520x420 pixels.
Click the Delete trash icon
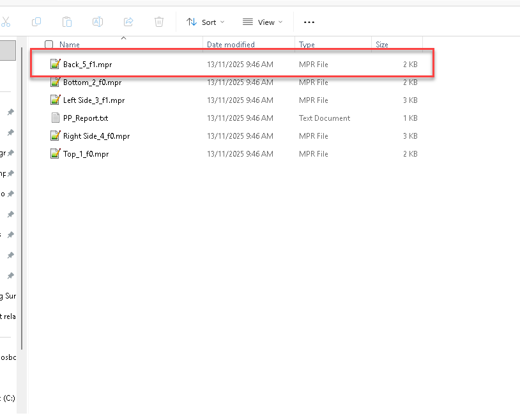click(159, 22)
